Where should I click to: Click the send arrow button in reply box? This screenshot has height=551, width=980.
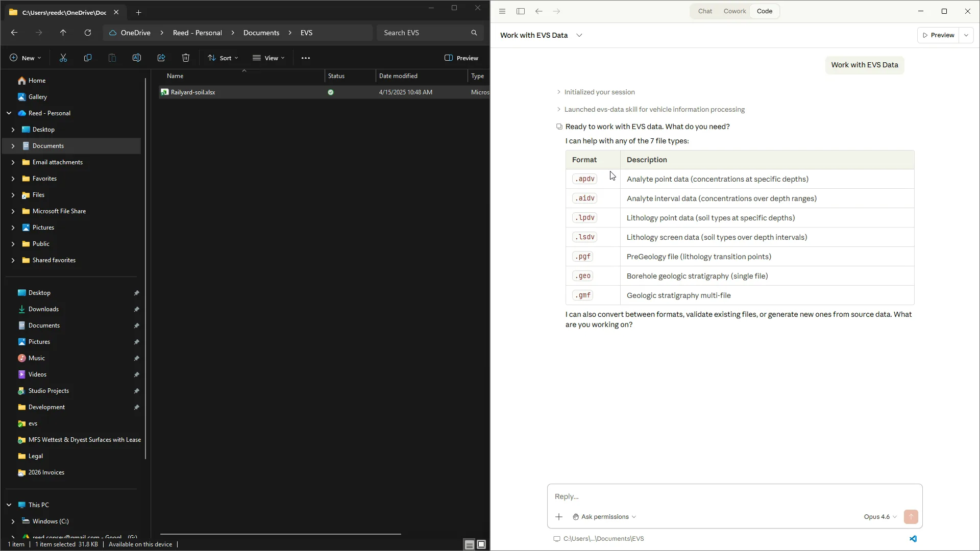pos(911,517)
